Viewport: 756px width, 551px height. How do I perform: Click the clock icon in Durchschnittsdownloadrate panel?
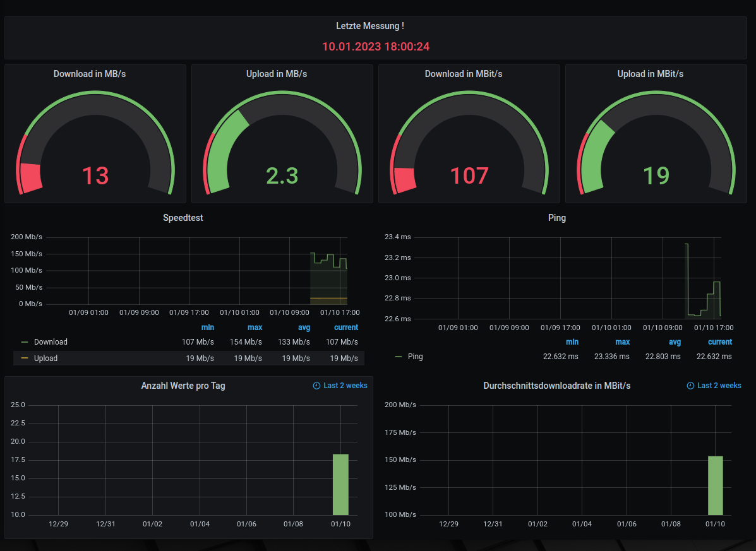[690, 386]
